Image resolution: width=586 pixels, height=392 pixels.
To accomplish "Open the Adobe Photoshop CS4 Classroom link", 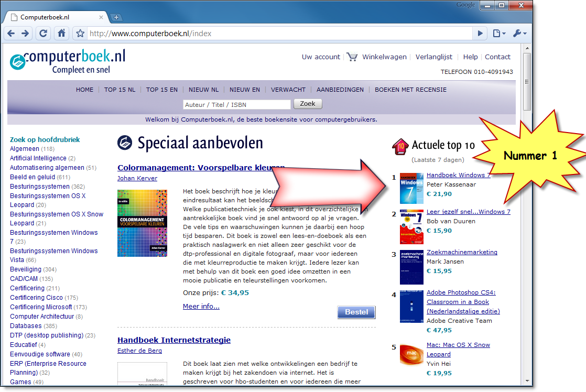I will [x=463, y=302].
